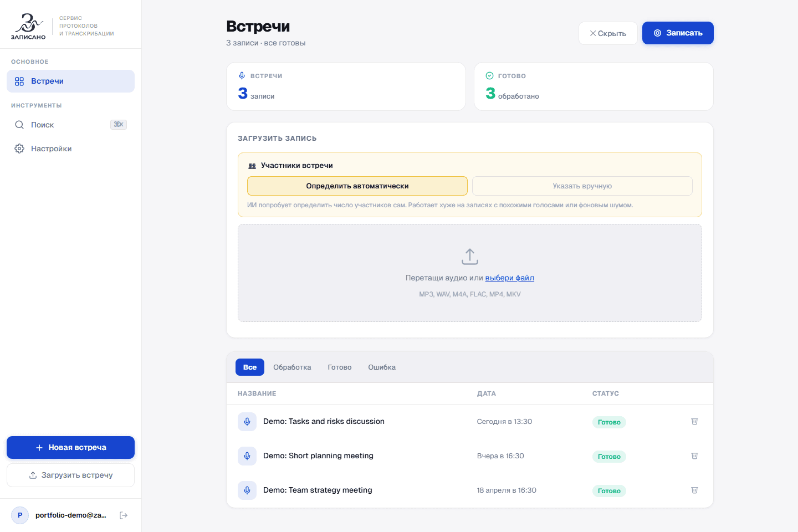Click the blue Записать button
798x532 pixels.
(678, 33)
